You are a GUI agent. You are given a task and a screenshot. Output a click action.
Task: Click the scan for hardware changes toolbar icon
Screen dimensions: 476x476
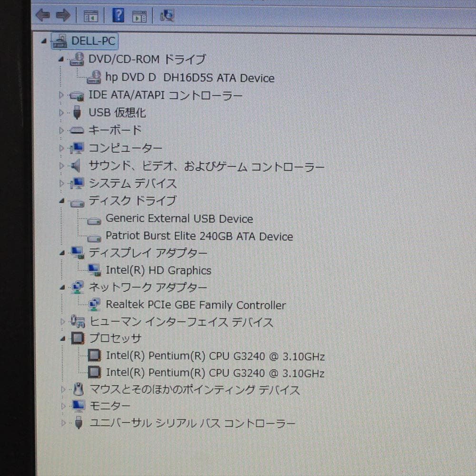tap(167, 16)
